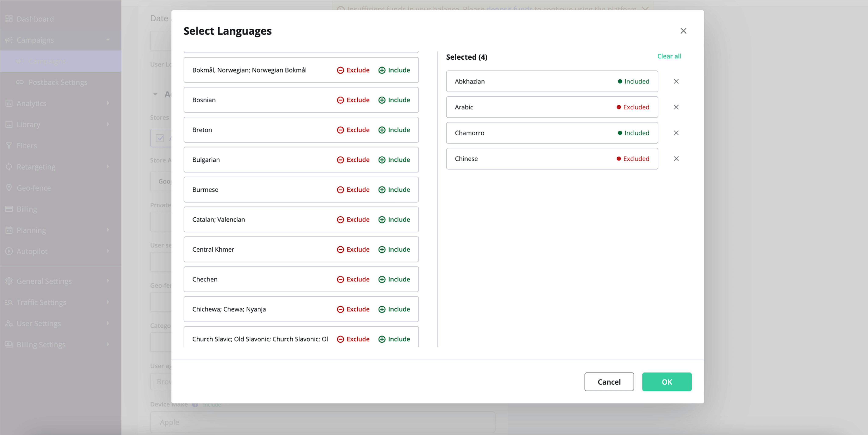Exclude Bulgarian language
This screenshot has height=435, width=868.
tap(353, 160)
